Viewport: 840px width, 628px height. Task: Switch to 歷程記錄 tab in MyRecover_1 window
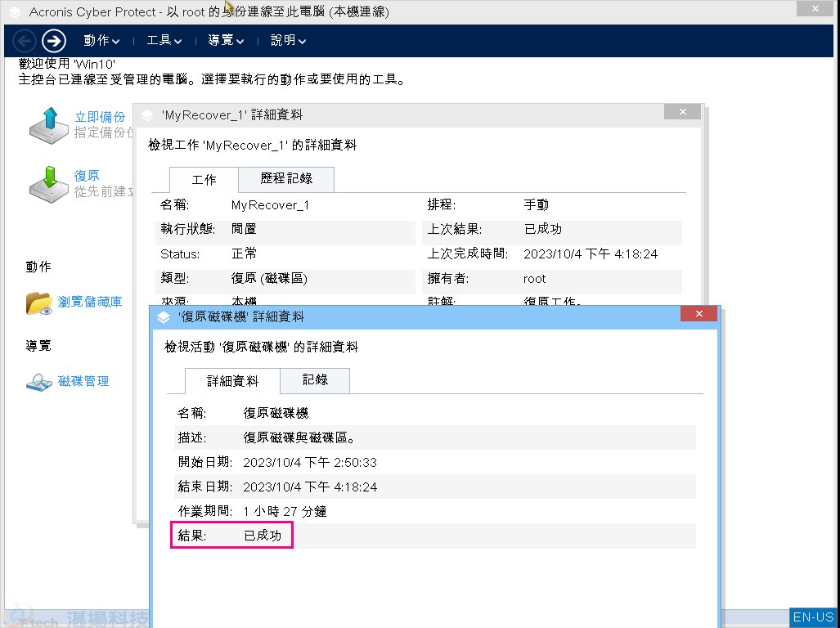pos(286,178)
